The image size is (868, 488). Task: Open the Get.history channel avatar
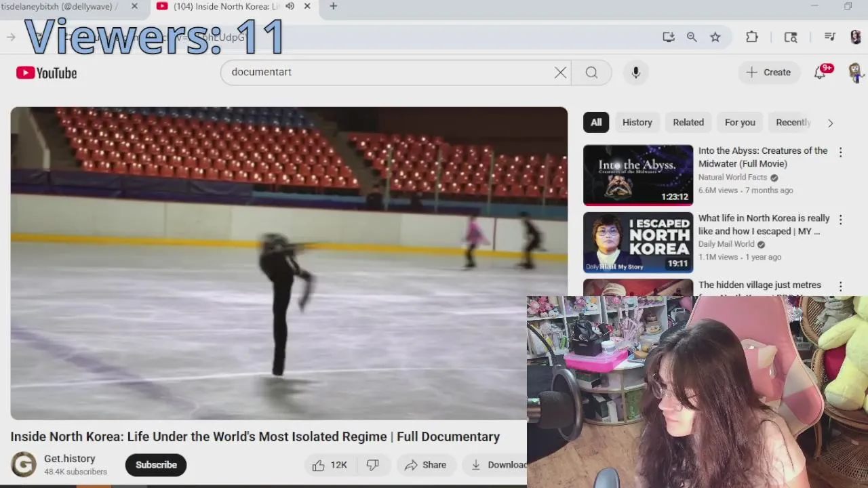[x=24, y=464]
